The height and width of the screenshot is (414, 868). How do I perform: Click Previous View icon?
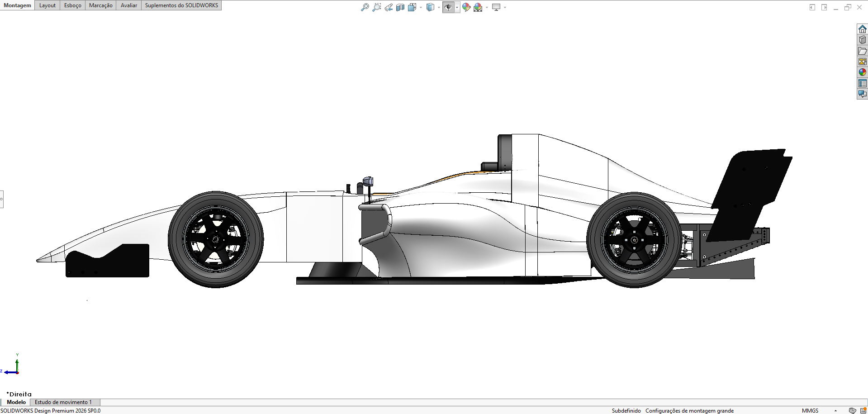(389, 7)
